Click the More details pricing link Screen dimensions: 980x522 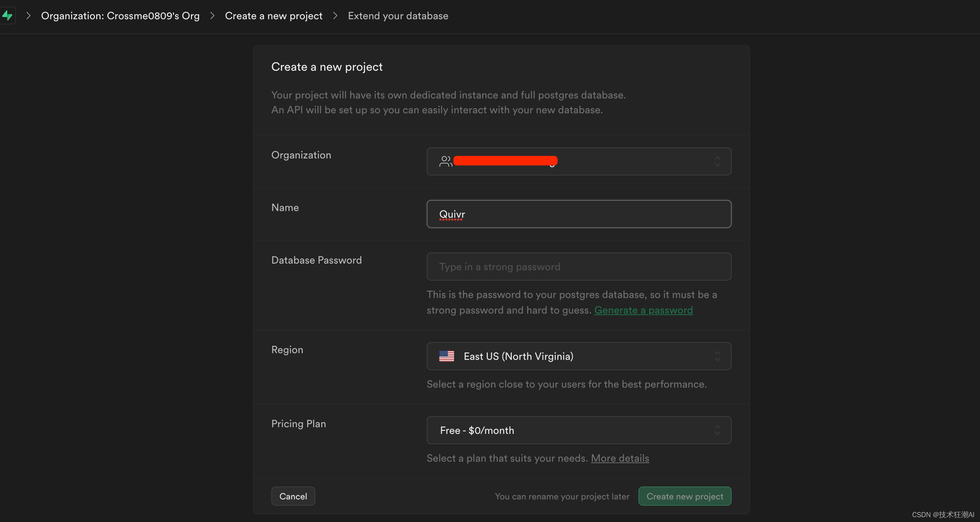[620, 458]
